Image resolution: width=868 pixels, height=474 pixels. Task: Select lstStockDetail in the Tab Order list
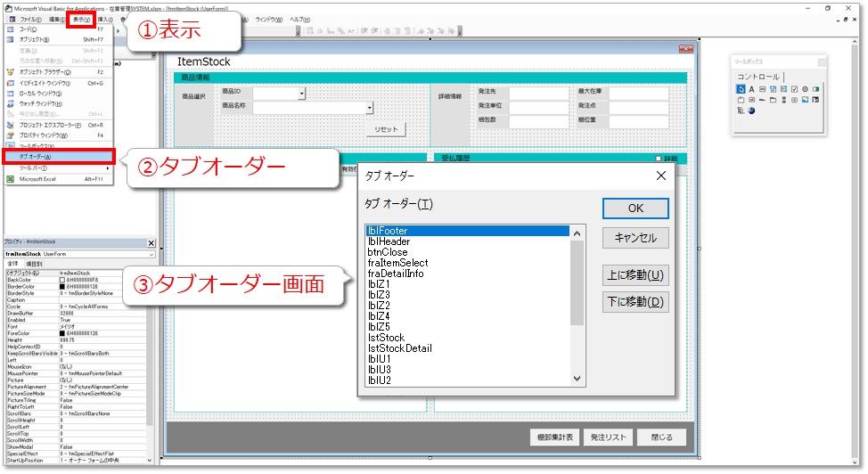468,348
